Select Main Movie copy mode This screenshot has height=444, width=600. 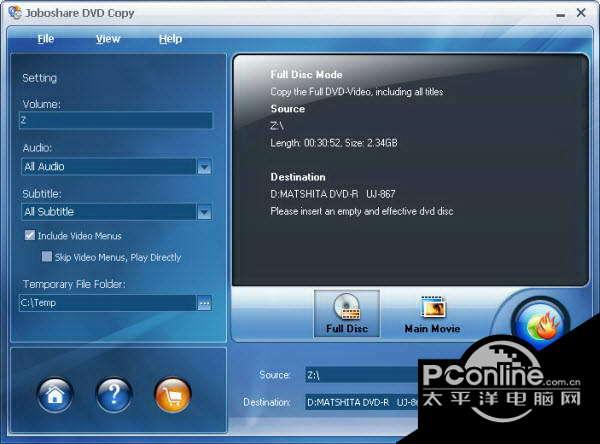pos(432,314)
